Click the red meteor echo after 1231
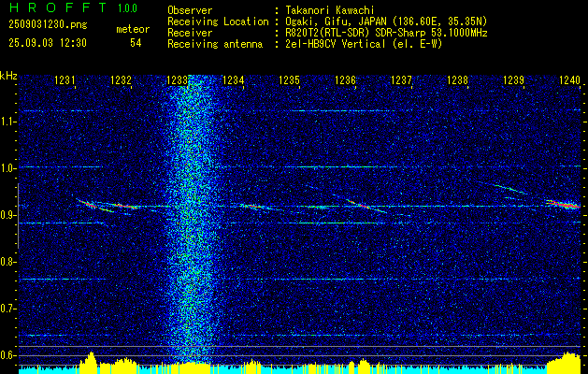The width and height of the screenshot is (588, 374). pos(95,206)
